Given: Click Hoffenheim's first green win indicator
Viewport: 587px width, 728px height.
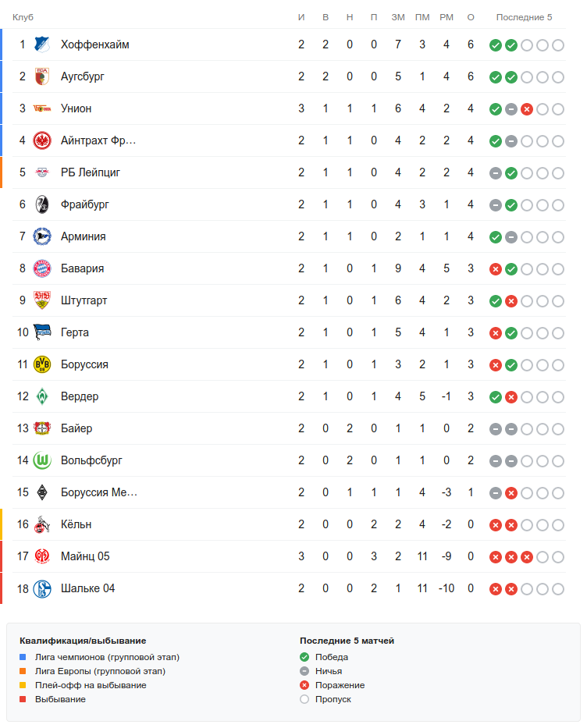Looking at the screenshot, I should pos(495,45).
